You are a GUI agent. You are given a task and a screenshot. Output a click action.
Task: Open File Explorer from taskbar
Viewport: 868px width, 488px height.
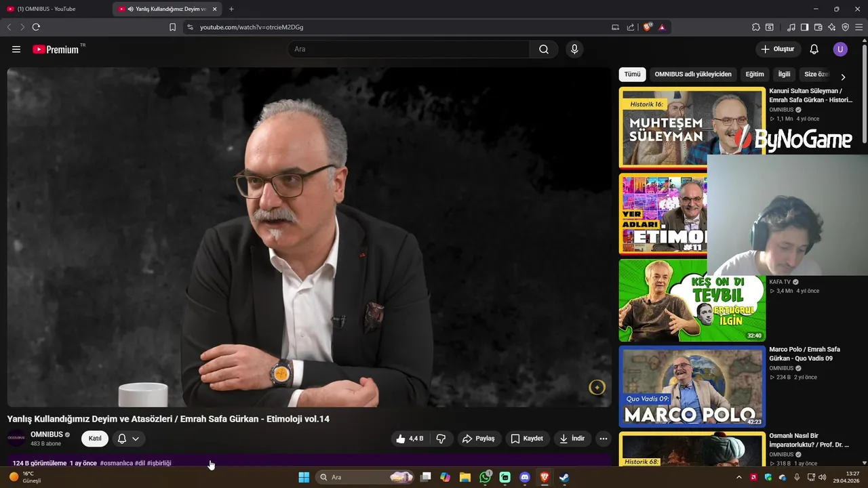(465, 477)
